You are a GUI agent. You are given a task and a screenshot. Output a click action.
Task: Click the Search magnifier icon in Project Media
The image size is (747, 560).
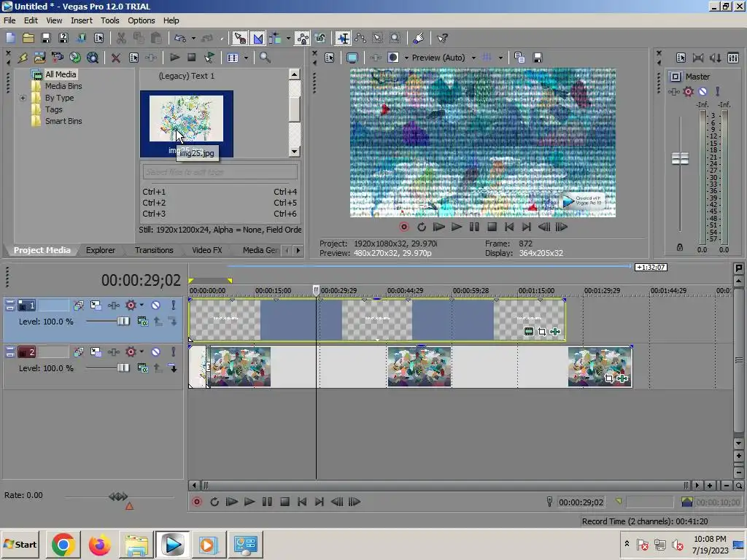[265, 58]
